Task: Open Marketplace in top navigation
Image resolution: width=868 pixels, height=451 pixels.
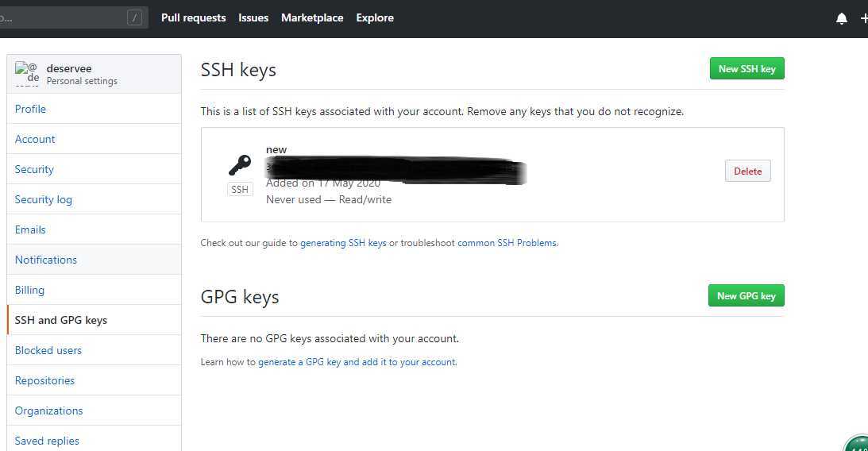Action: coord(312,17)
